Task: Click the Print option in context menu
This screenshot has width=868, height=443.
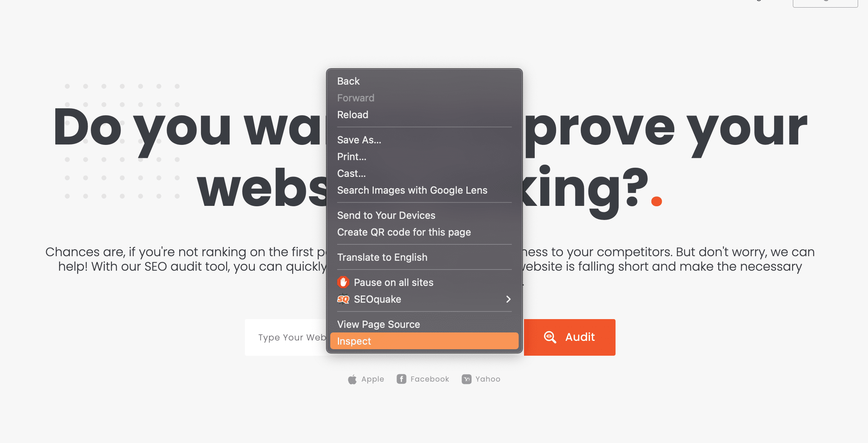Action: coord(351,157)
